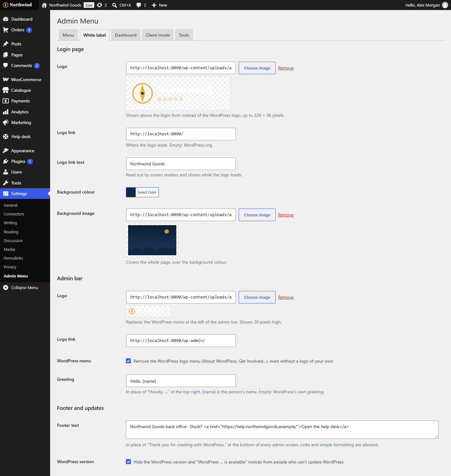Click the Logo link text input field

(181, 164)
